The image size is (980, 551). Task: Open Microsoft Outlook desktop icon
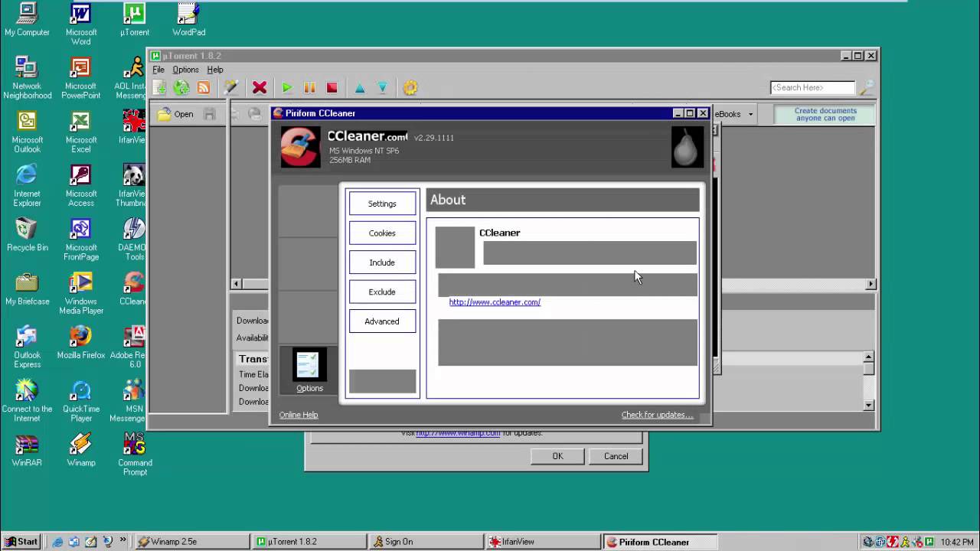pyautogui.click(x=27, y=132)
